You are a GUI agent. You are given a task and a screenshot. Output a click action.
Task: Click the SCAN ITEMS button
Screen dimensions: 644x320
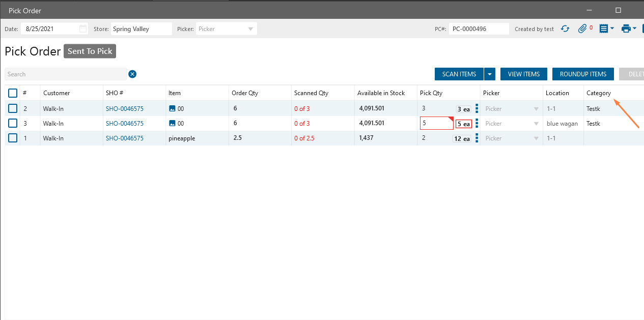point(459,74)
